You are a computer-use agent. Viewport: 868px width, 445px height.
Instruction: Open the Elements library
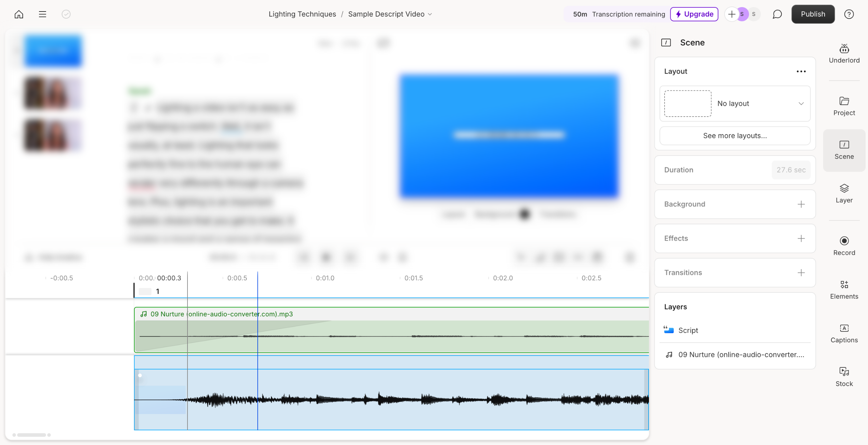coord(844,290)
